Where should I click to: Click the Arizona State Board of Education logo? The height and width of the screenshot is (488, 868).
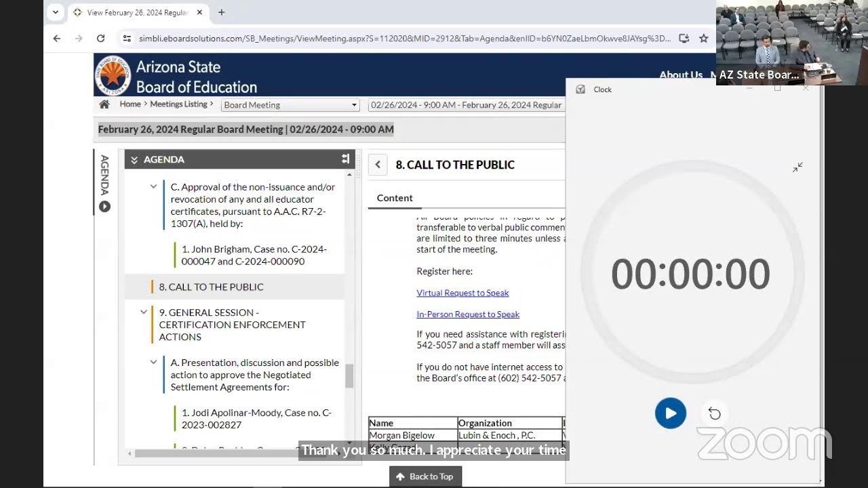pos(113,76)
